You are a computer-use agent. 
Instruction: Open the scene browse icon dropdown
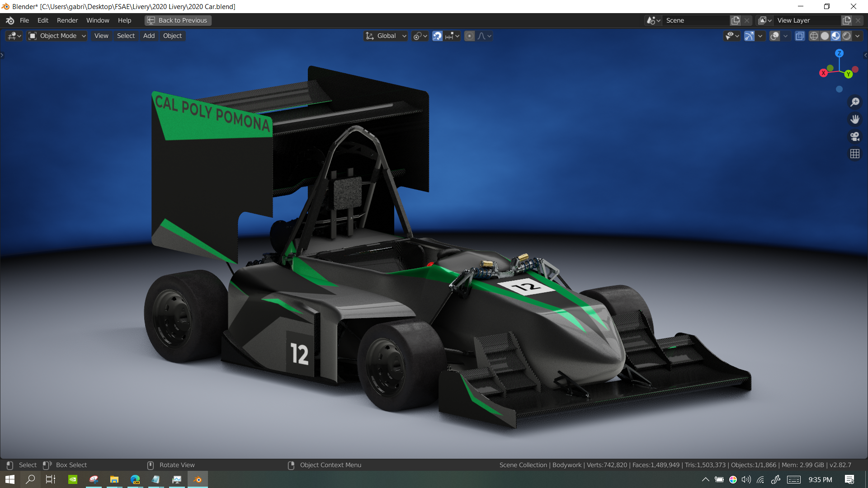pyautogui.click(x=653, y=20)
